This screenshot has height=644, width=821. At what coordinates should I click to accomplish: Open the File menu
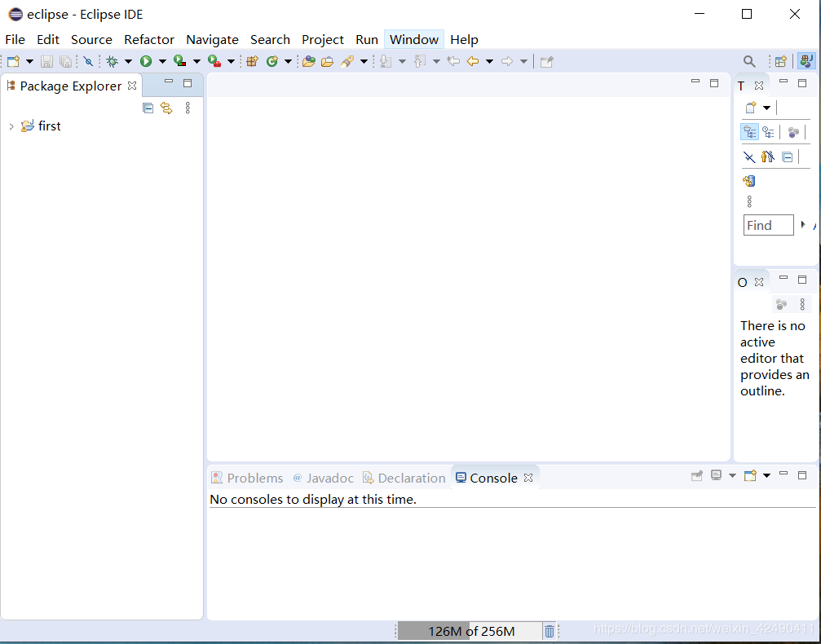[15, 40]
